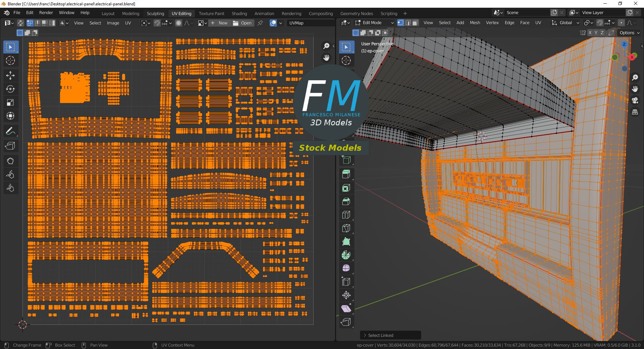Image resolution: width=644 pixels, height=349 pixels.
Task: Activate the Bevel tool
Action: click(346, 201)
